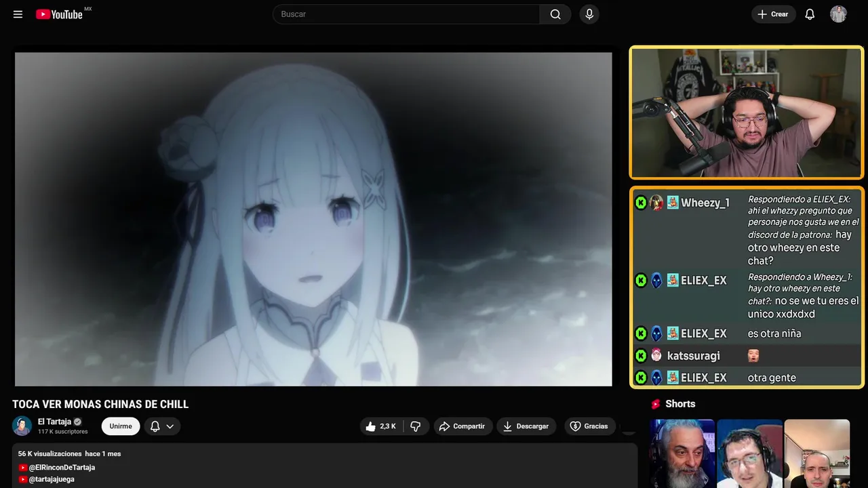Screen dimensions: 868x488
Task: Open El Tartaja channel name link
Action: [54, 422]
